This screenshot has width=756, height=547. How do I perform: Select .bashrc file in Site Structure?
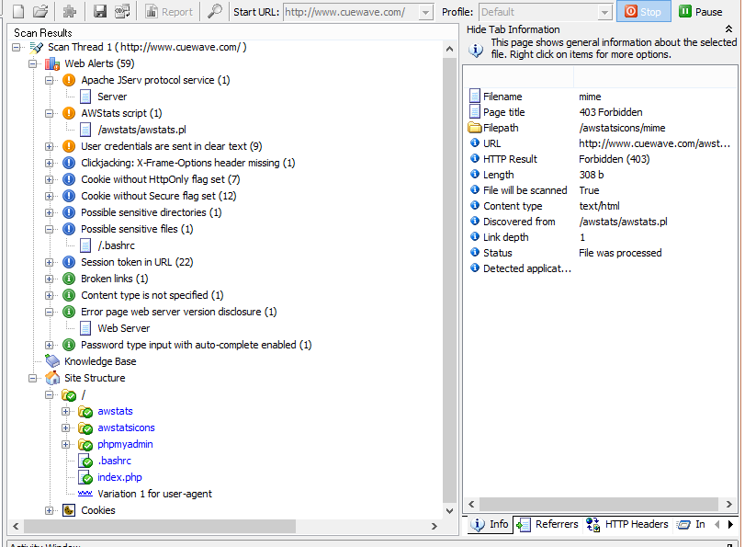(114, 462)
